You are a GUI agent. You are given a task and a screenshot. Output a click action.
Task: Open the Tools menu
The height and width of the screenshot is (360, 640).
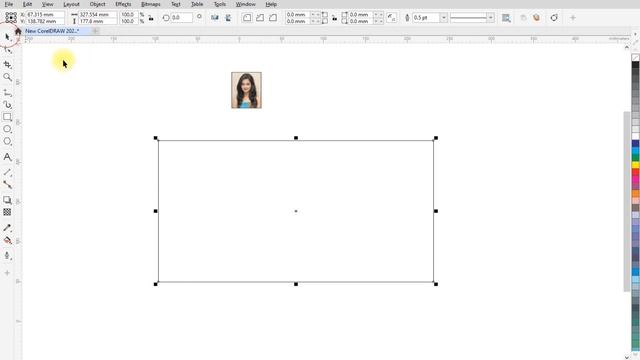(220, 4)
